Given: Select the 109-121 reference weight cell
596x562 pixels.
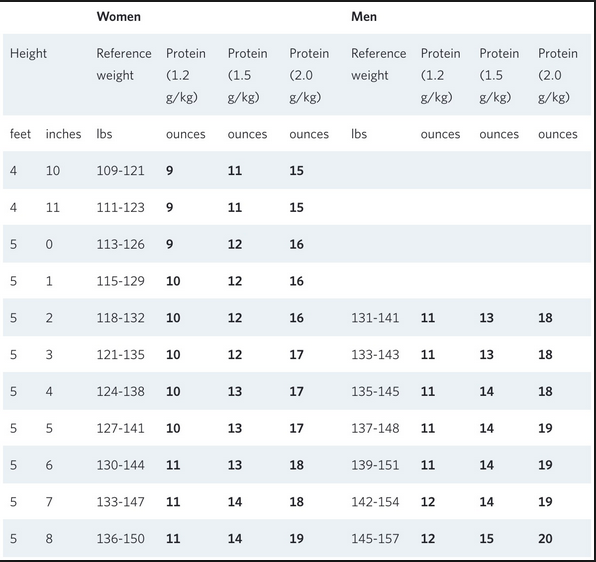Looking at the screenshot, I should click(x=120, y=171).
